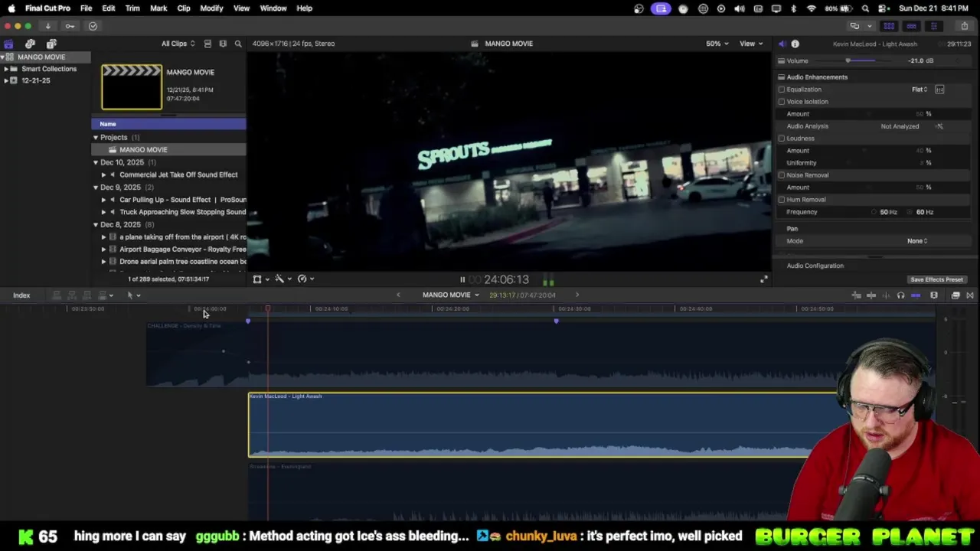Go back in timeline history
The width and height of the screenshot is (980, 551).
pos(398,295)
